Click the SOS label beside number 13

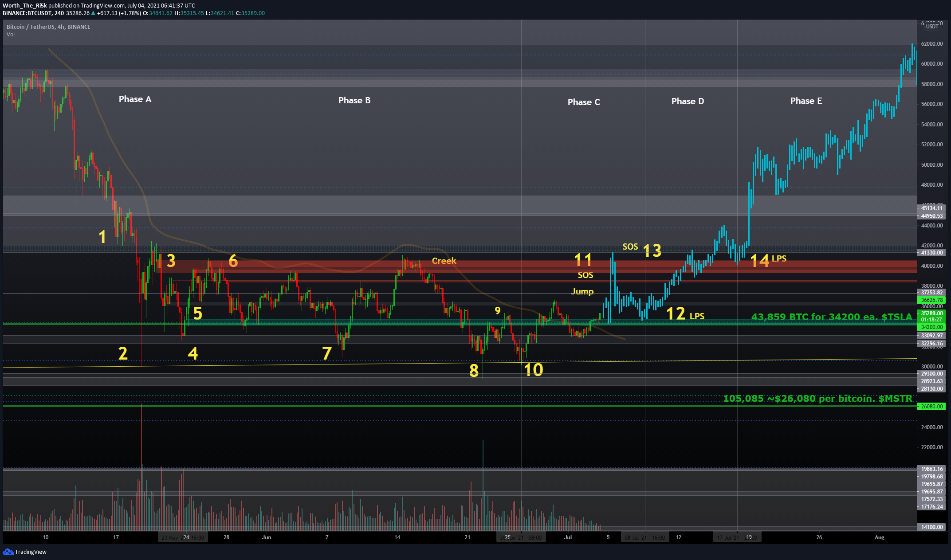pyautogui.click(x=630, y=247)
